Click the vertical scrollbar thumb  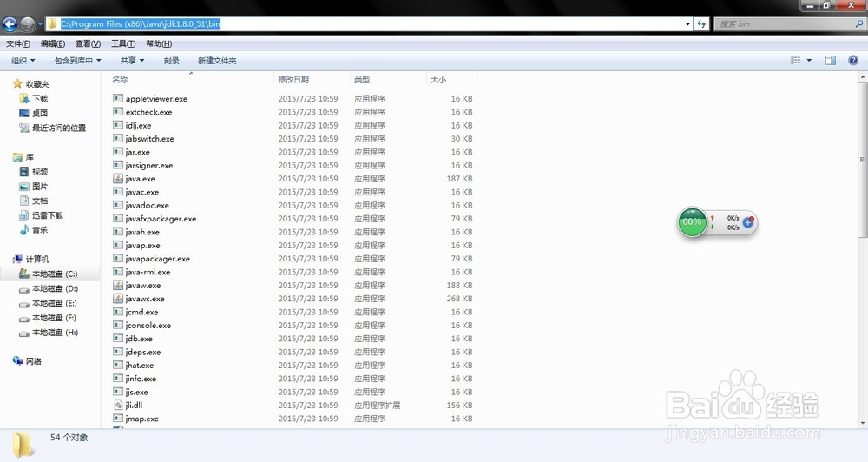[863, 160]
